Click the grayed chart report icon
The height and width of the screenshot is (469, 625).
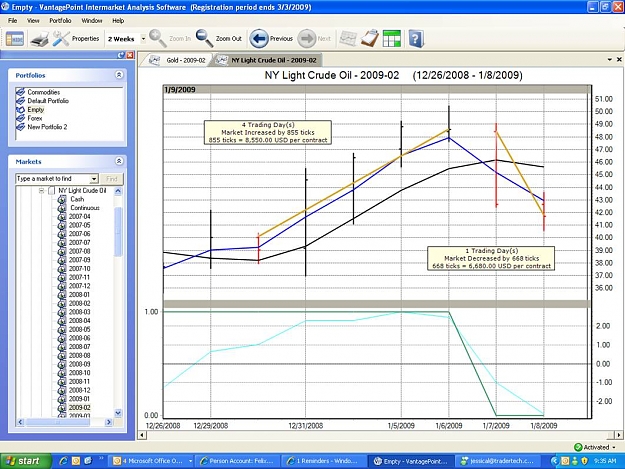pos(348,39)
